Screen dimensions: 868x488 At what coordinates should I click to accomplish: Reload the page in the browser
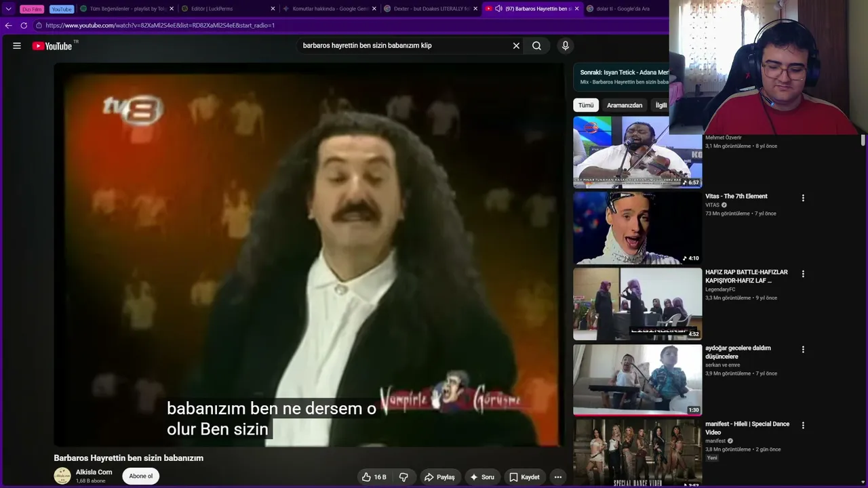[x=24, y=25]
